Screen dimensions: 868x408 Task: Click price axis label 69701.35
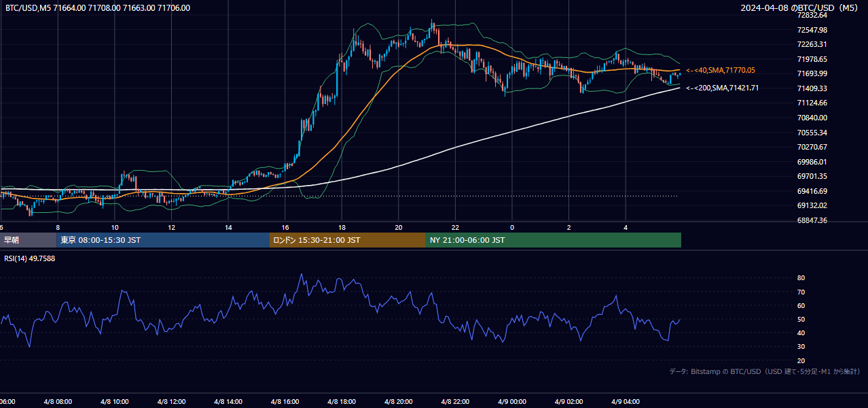click(x=812, y=176)
